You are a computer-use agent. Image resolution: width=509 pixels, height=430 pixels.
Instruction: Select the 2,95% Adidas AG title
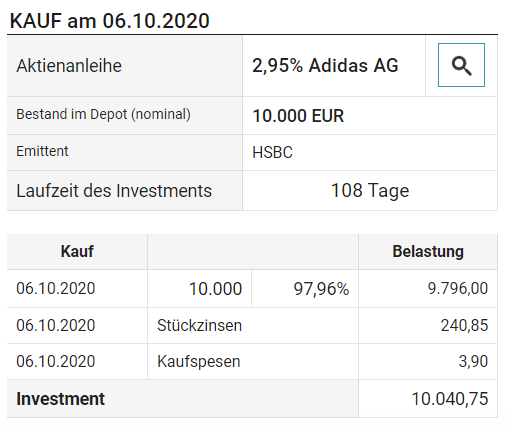pyautogui.click(x=325, y=65)
